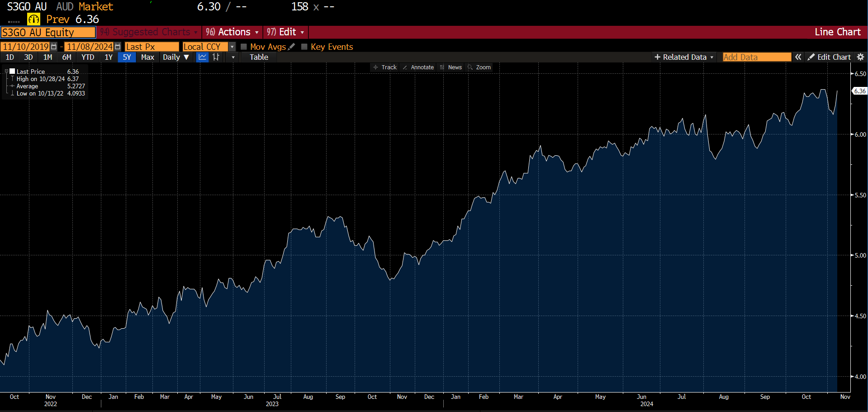Click the Add Data input field
Screen dimensions: 868x412
(756, 57)
